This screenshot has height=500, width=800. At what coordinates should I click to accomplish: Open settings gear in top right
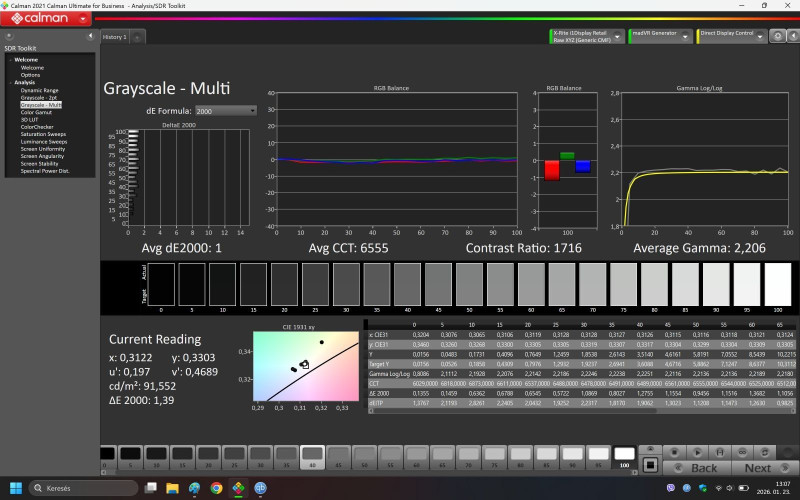tap(777, 36)
